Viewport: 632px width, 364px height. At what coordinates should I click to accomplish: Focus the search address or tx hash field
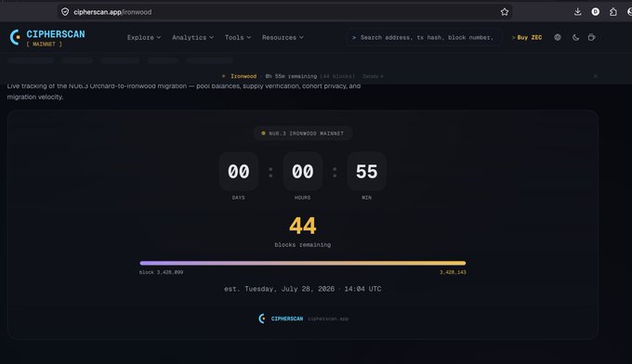click(424, 37)
